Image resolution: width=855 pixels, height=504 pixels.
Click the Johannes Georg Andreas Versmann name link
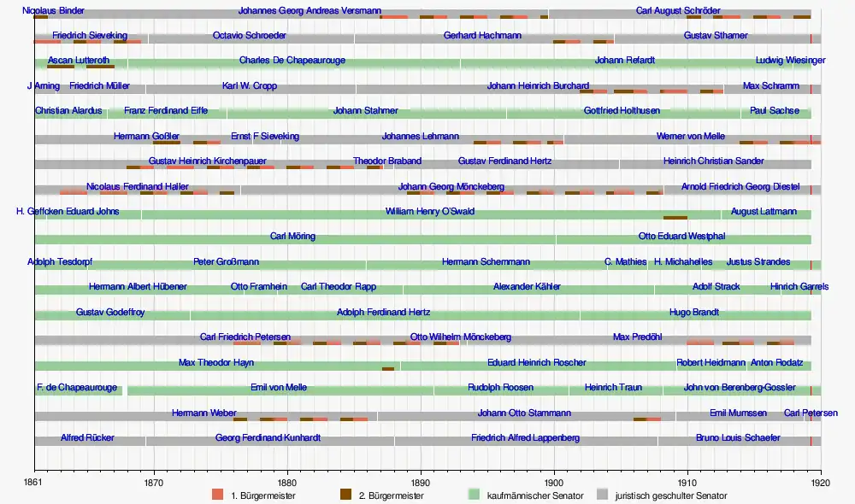(x=310, y=11)
